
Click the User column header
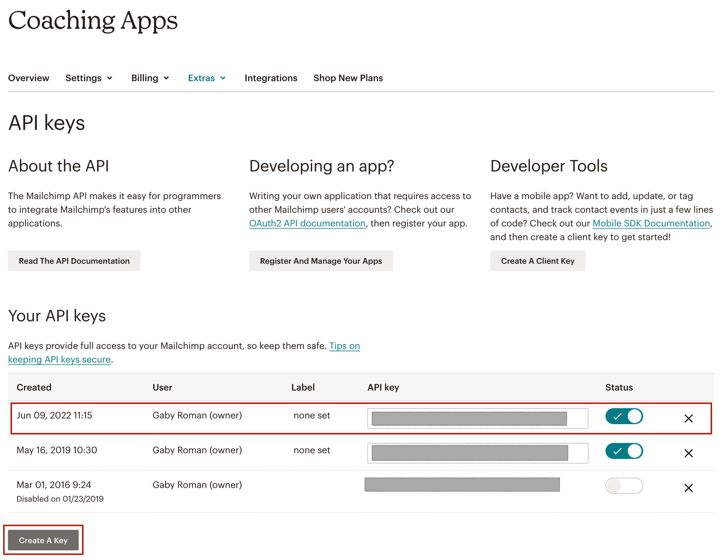click(x=162, y=387)
